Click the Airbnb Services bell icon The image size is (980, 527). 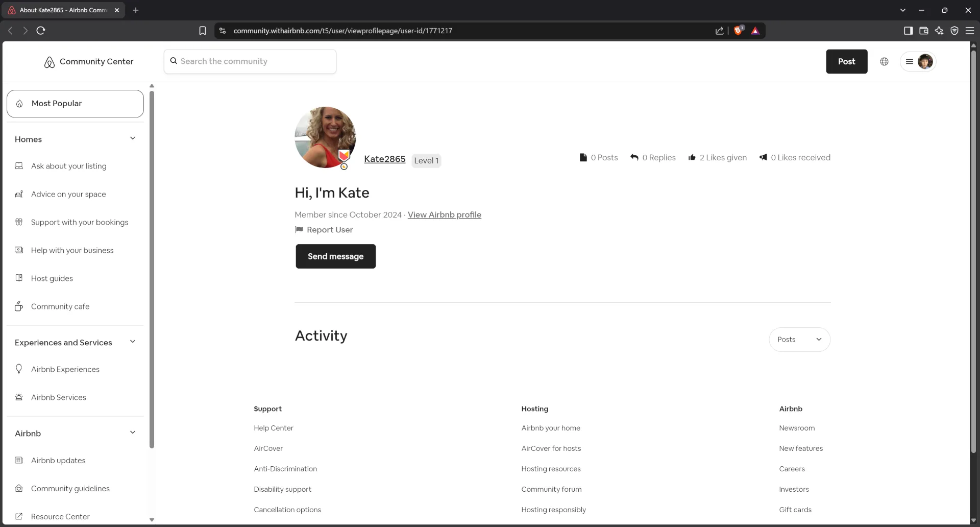[x=19, y=397]
